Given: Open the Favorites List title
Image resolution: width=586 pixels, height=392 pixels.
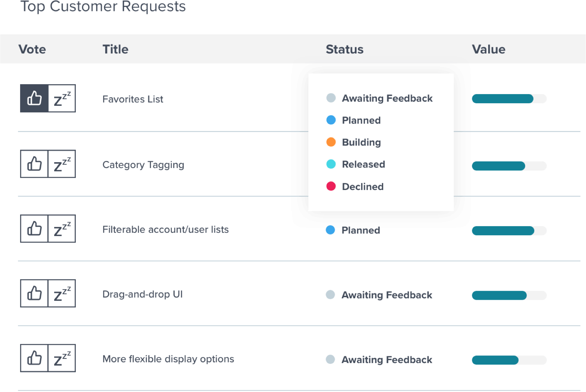Looking at the screenshot, I should coord(133,99).
